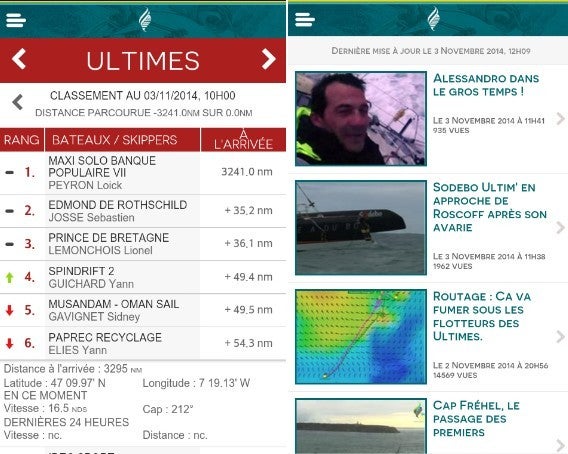
Task: Open the Cap Fréhel article via its chevron
Action: coord(560,445)
